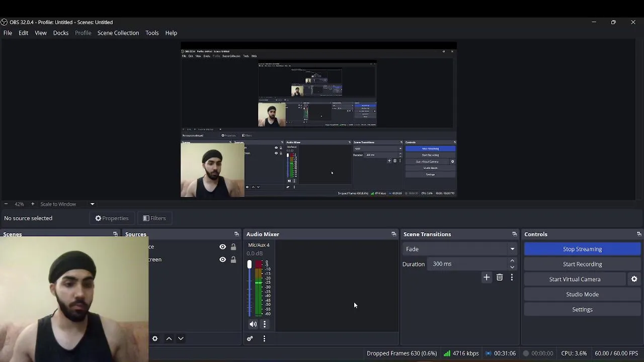Click the Stop Streaming button

(x=582, y=249)
